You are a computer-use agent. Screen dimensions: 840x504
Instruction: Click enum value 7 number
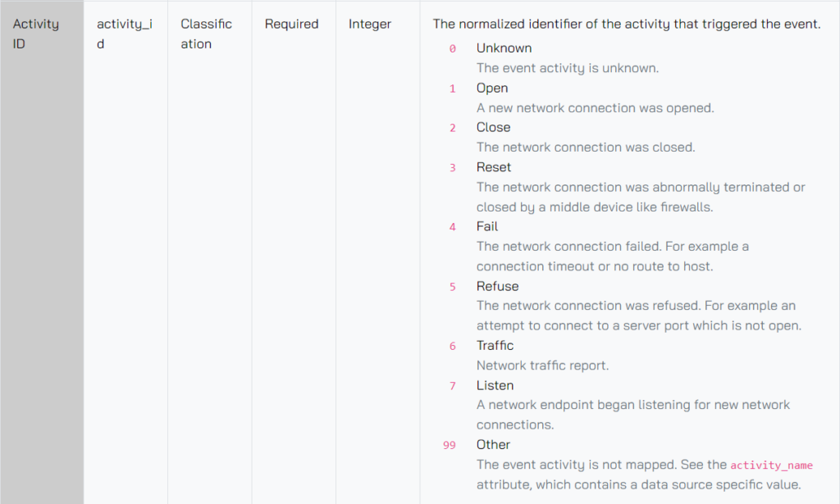[x=452, y=386]
